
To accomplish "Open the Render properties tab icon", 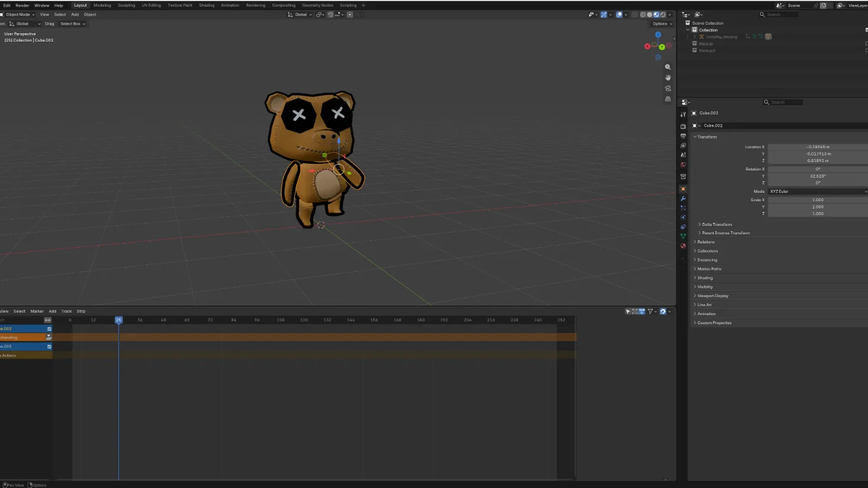I will pos(683,127).
